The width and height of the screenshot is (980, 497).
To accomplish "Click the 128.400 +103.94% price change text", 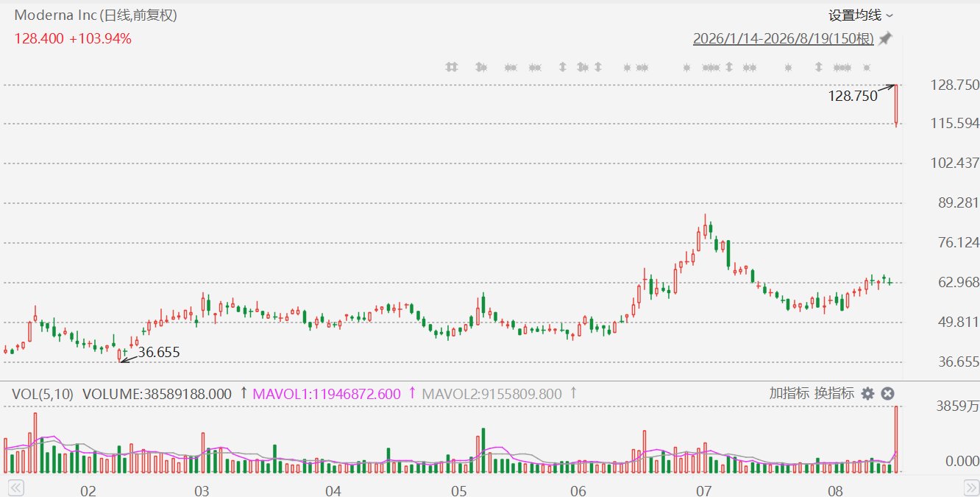I will [73, 39].
